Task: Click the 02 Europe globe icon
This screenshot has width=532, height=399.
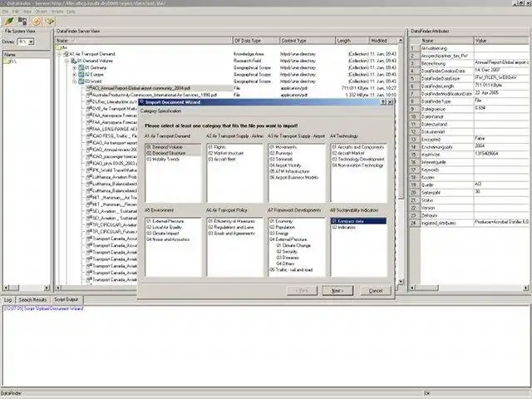Action: tap(81, 74)
